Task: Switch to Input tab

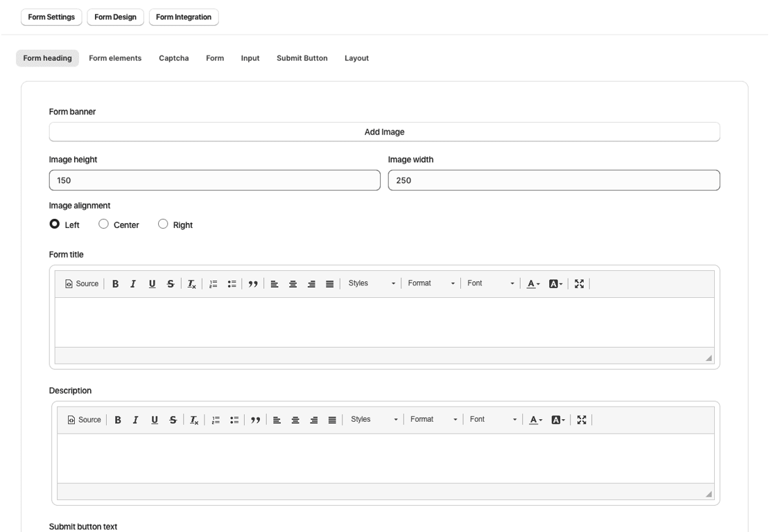Action: (x=250, y=58)
